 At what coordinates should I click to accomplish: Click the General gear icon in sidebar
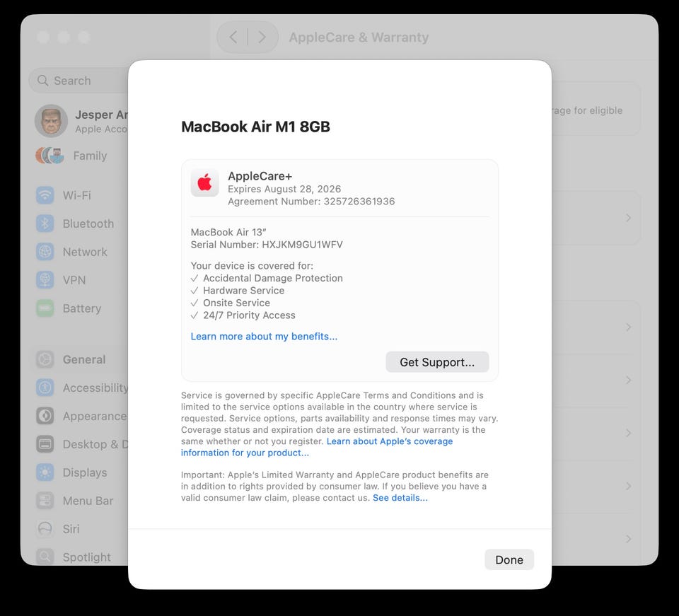[x=45, y=359]
